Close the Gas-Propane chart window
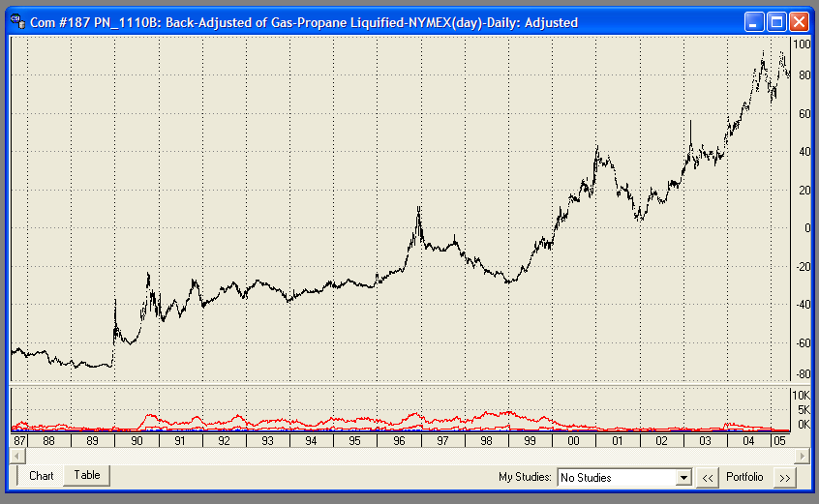This screenshot has height=504, width=819. click(799, 21)
